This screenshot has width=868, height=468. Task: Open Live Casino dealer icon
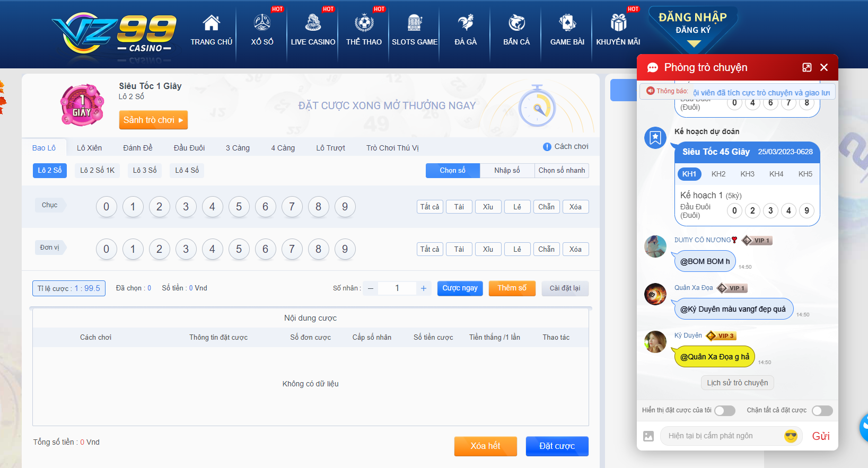(313, 23)
